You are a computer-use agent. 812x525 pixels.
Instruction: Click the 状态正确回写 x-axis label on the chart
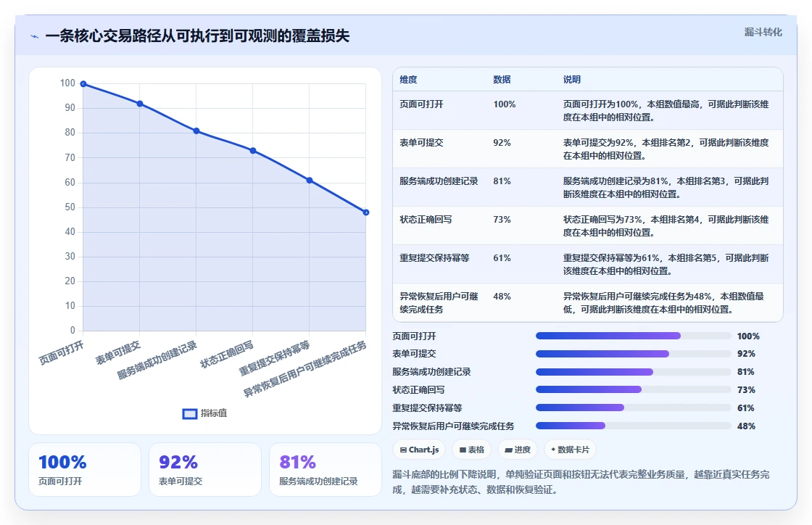click(227, 355)
